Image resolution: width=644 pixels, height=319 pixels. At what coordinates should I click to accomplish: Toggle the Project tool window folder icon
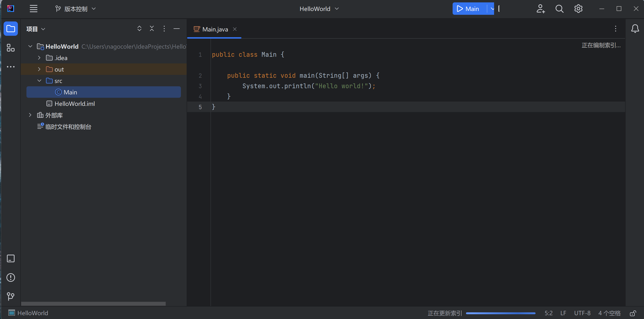(10, 29)
